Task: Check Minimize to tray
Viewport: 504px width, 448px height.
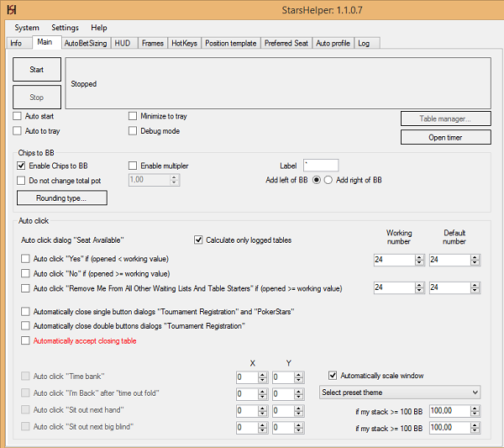Action: (133, 116)
